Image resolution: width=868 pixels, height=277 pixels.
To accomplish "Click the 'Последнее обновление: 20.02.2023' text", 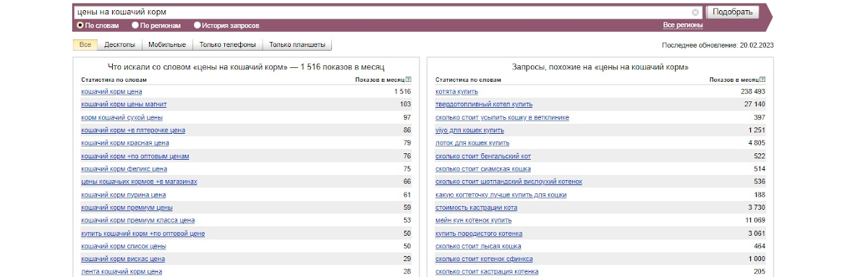I will (x=718, y=45).
